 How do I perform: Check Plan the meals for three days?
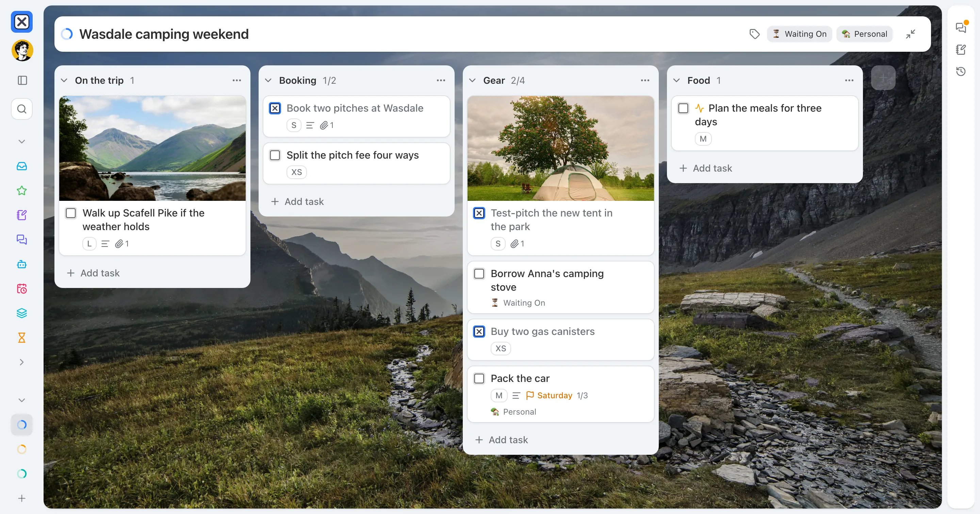683,109
